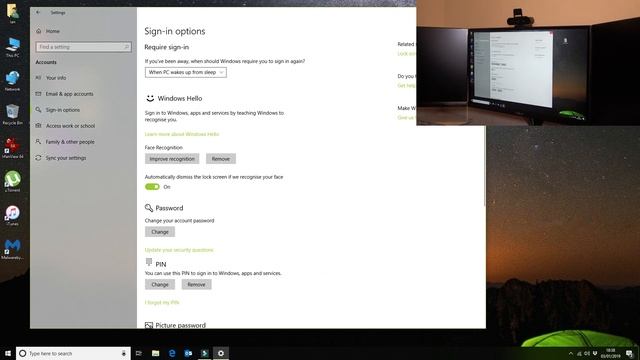This screenshot has height=360, width=640.
Task: Open Learn more about Windows Hello link
Action: pos(182,134)
